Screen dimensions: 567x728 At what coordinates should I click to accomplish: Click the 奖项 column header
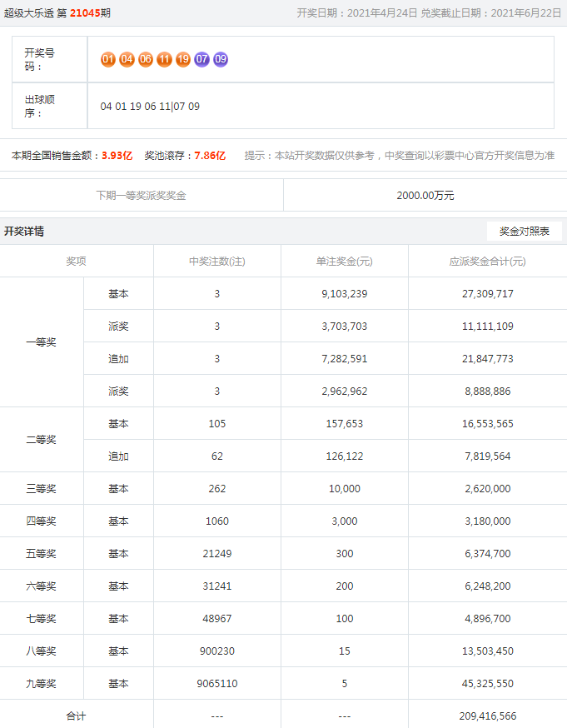tap(76, 262)
